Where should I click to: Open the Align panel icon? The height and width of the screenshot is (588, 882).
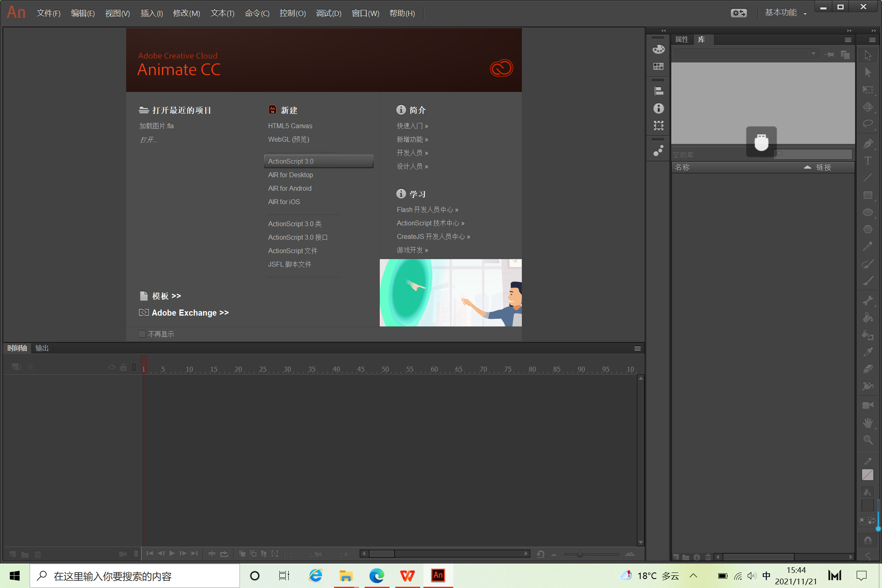[x=658, y=91]
